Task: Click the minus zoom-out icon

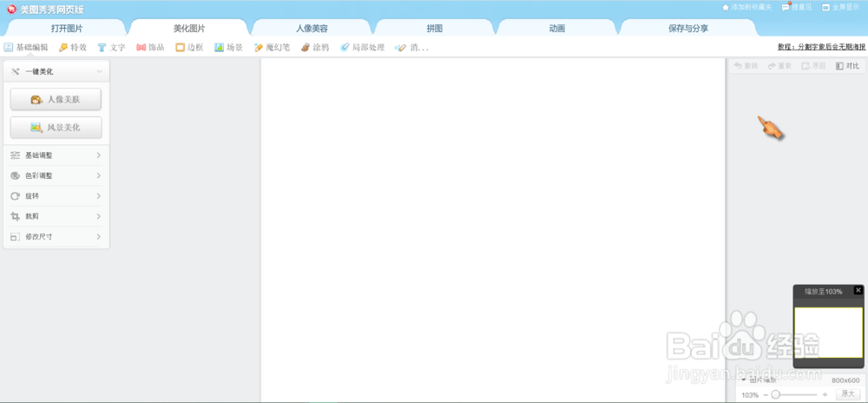Action: point(766,394)
